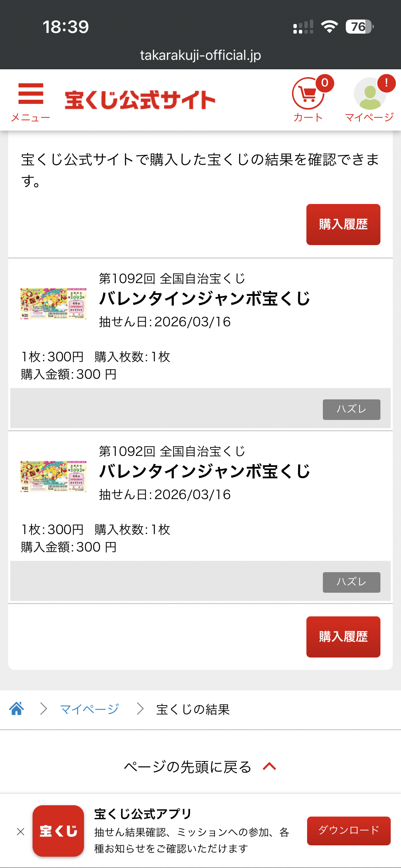
Task: Tap the second ハズレ result badge
Action: coord(351,582)
